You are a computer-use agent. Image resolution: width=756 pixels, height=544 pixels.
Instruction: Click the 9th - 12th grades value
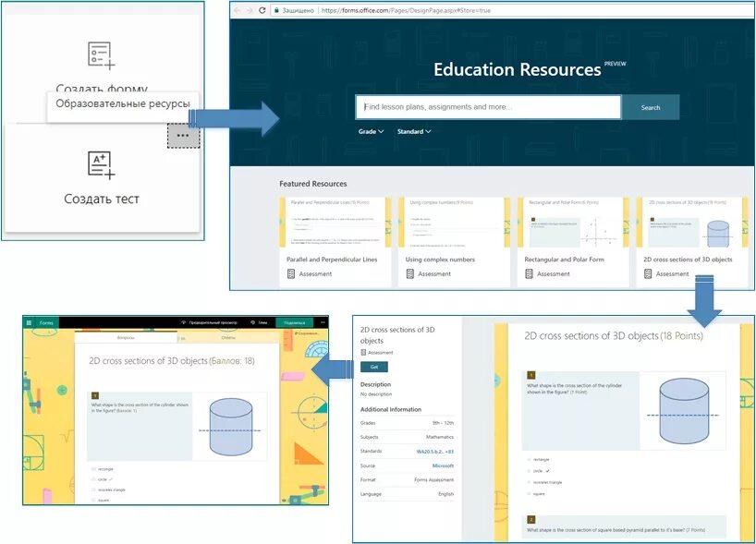(443, 423)
